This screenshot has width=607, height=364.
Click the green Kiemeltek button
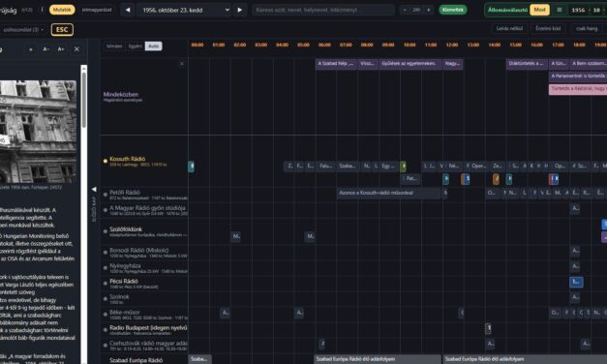452,10
